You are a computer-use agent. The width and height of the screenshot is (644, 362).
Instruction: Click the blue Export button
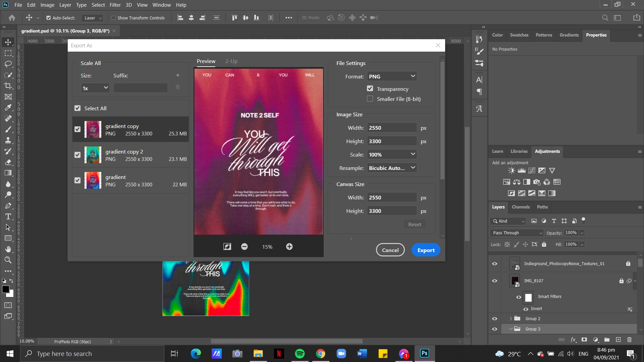click(426, 250)
